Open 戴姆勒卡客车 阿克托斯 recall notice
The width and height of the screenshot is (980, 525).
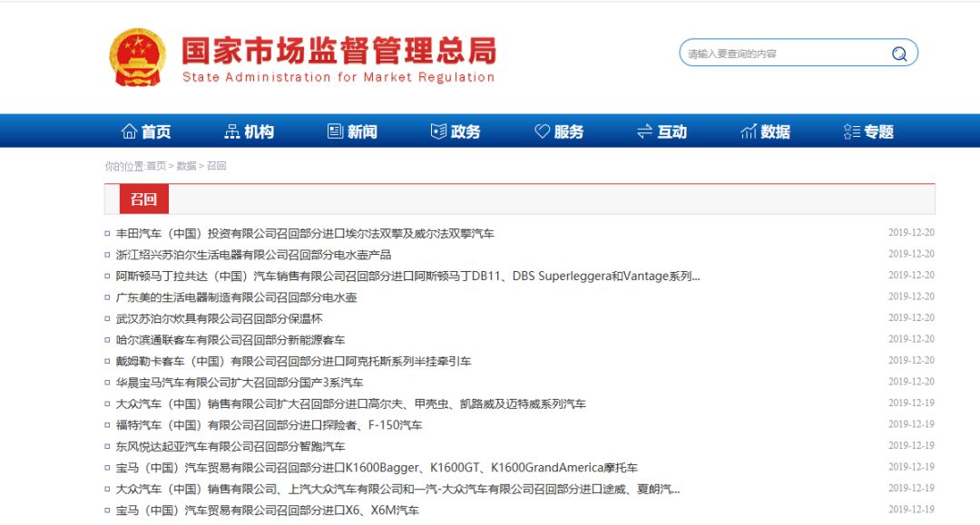[x=293, y=361]
